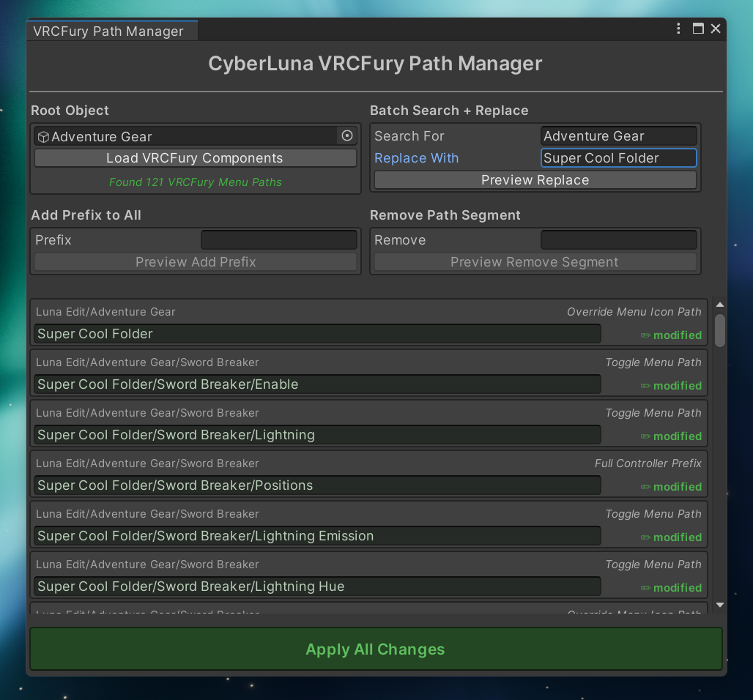Viewport: 753px width, 700px height.
Task: Maximize the VRCFury Path Manager window
Action: (x=698, y=29)
